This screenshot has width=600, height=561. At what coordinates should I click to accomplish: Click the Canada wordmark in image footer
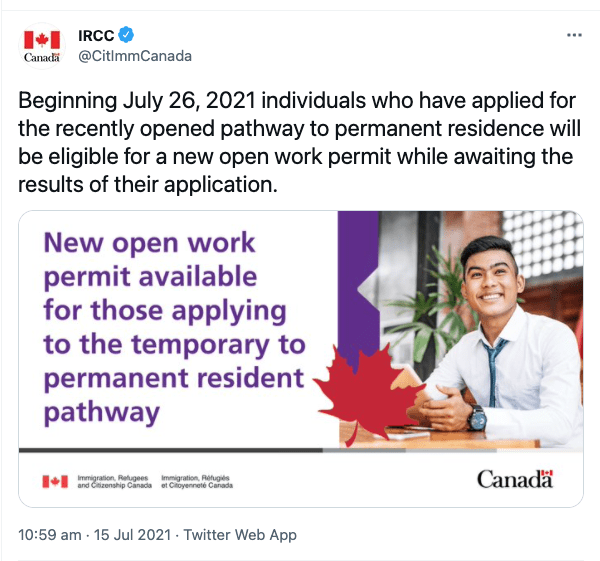pos(514,479)
